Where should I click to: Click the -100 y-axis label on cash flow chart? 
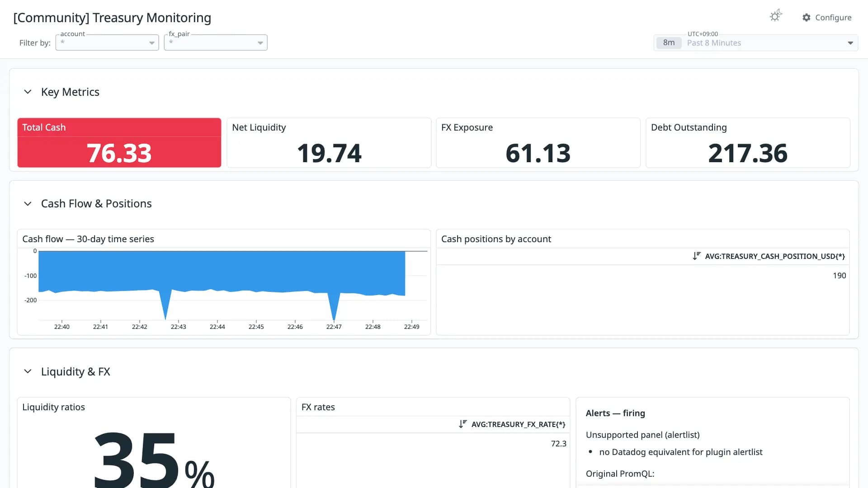30,276
